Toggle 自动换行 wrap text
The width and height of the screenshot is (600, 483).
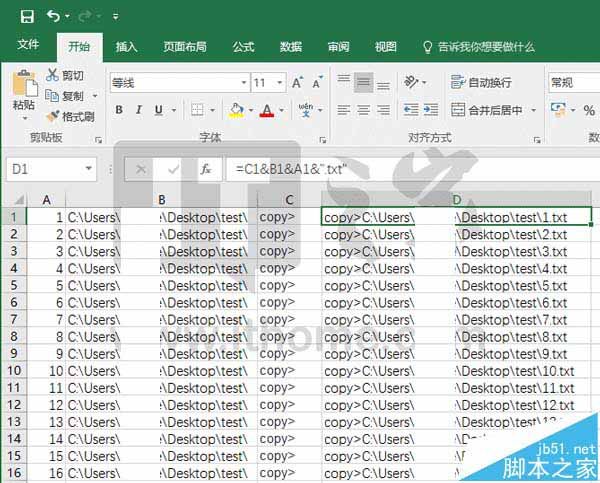coord(481,82)
